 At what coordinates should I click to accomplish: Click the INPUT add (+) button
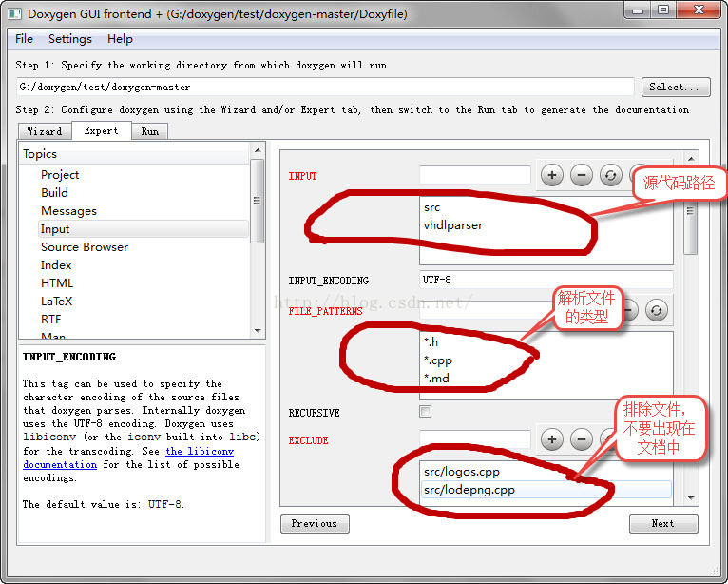click(x=552, y=175)
